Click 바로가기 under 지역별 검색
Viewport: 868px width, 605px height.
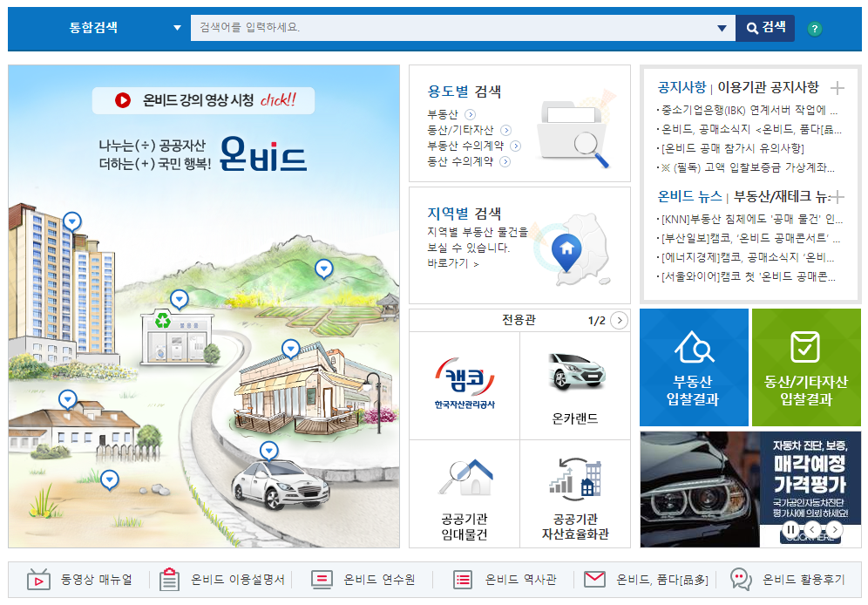coord(453,263)
